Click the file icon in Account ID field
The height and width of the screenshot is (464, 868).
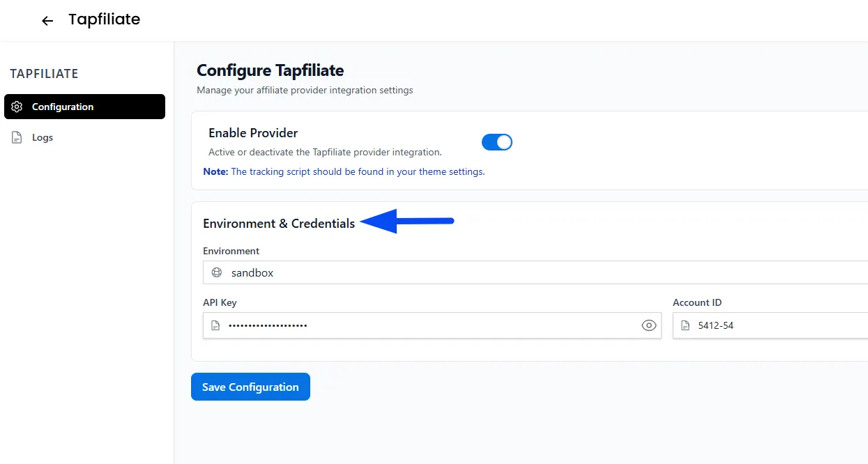click(685, 325)
